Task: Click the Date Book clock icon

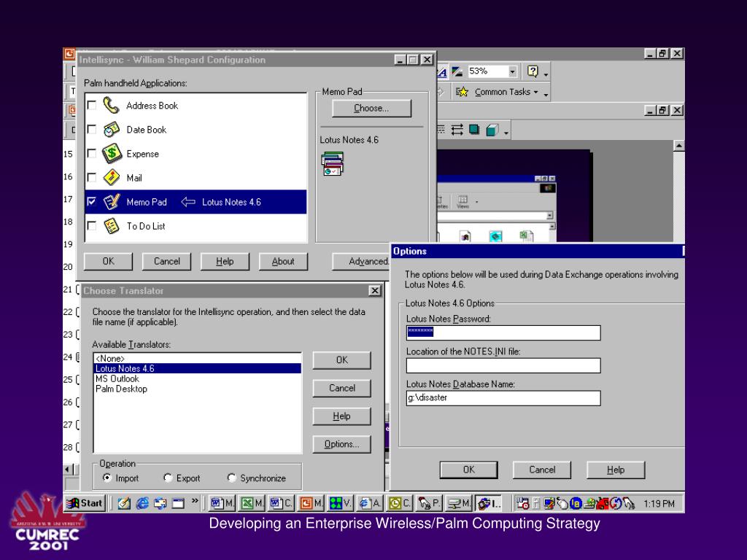Action: [x=112, y=130]
